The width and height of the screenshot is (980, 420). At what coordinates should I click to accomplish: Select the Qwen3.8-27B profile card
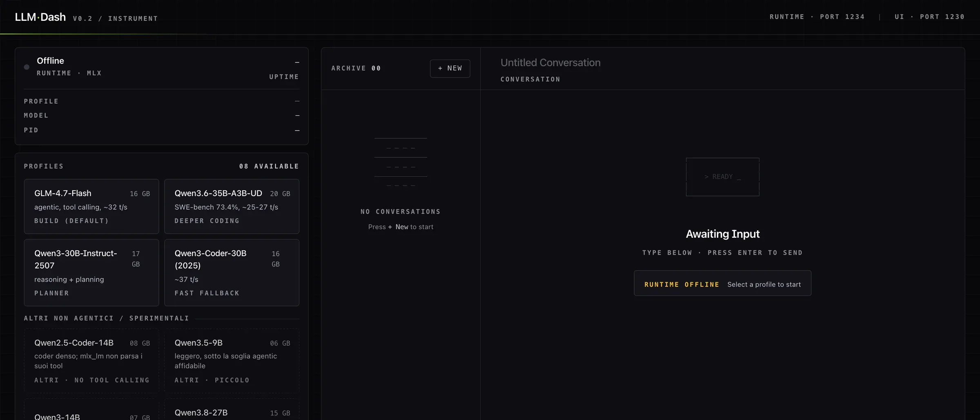coord(232,410)
